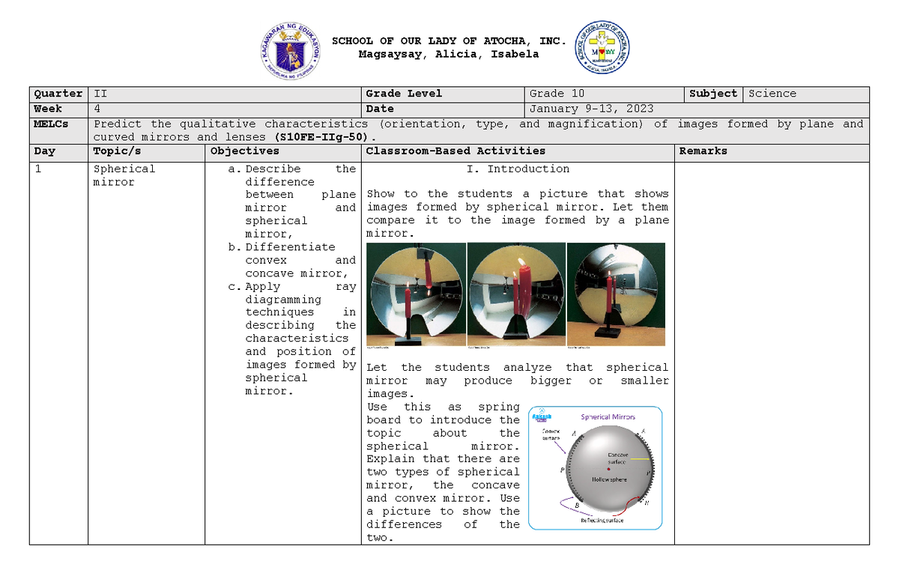Click the Concave surface label
Screen dimensions: 899x588
pyautogui.click(x=619, y=458)
